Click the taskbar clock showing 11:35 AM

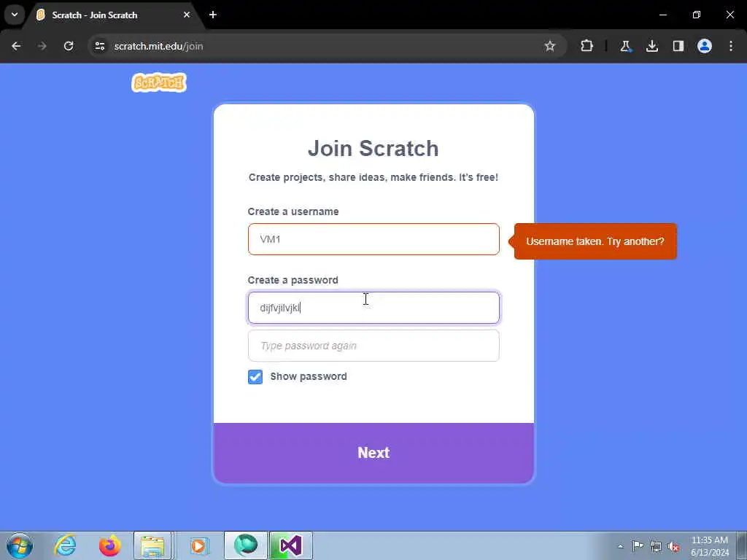[x=710, y=546]
